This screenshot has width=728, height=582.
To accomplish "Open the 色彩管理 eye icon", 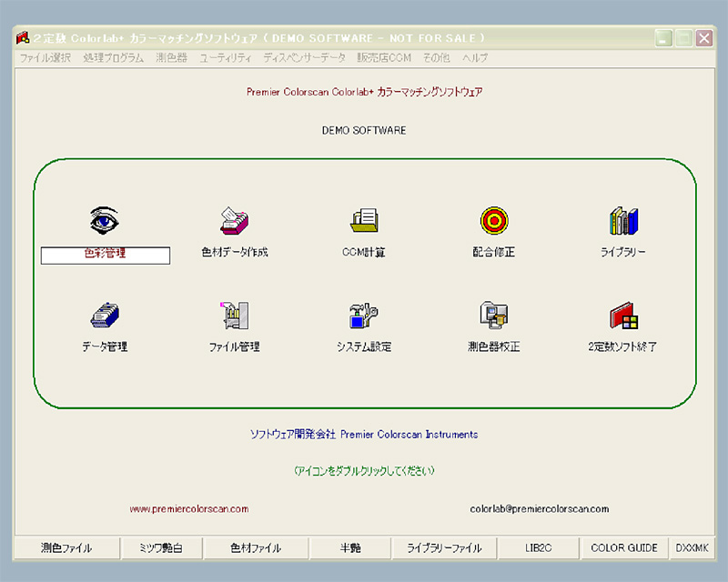I will coord(105,221).
